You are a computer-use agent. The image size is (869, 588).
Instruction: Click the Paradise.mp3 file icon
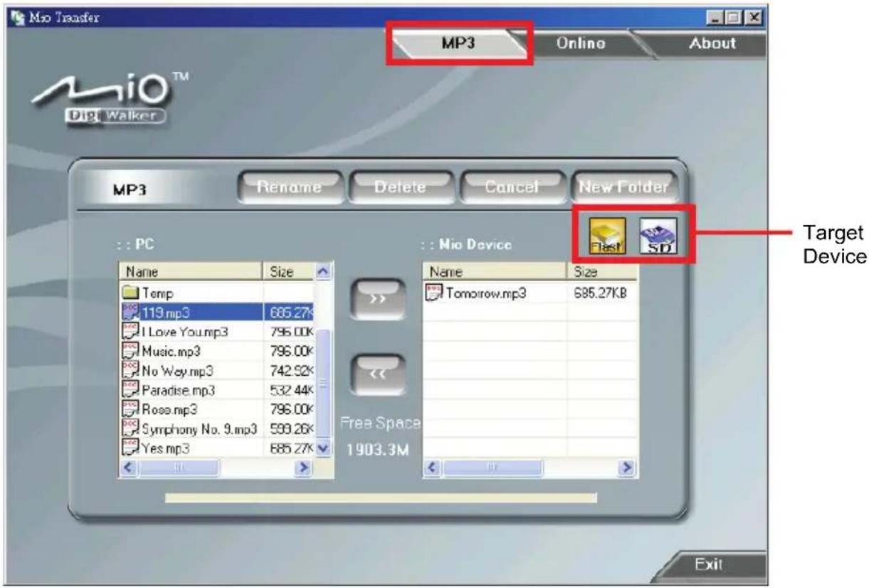132,390
